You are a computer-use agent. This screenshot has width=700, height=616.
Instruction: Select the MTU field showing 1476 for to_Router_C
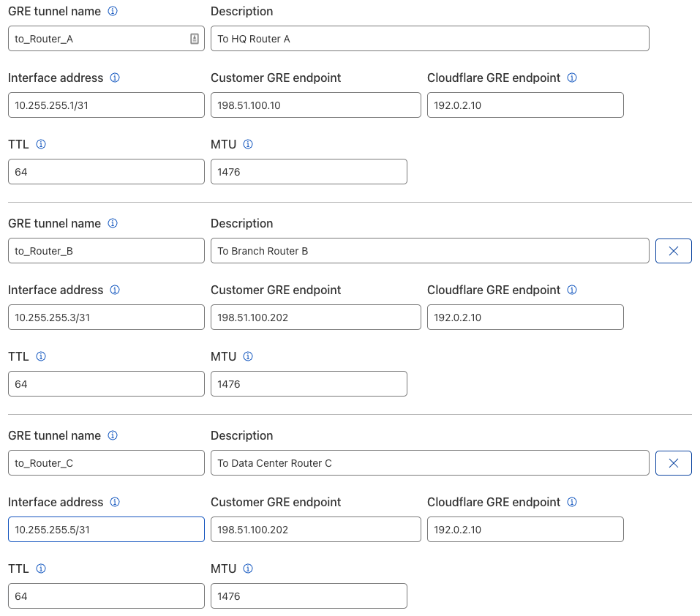click(309, 596)
